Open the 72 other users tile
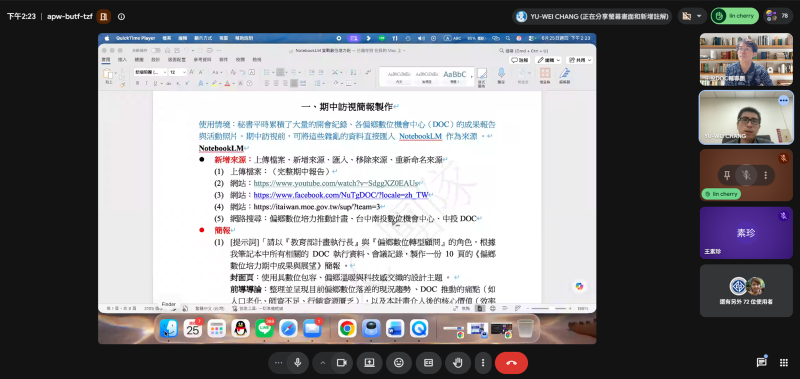The width and height of the screenshot is (800, 379). (x=746, y=290)
